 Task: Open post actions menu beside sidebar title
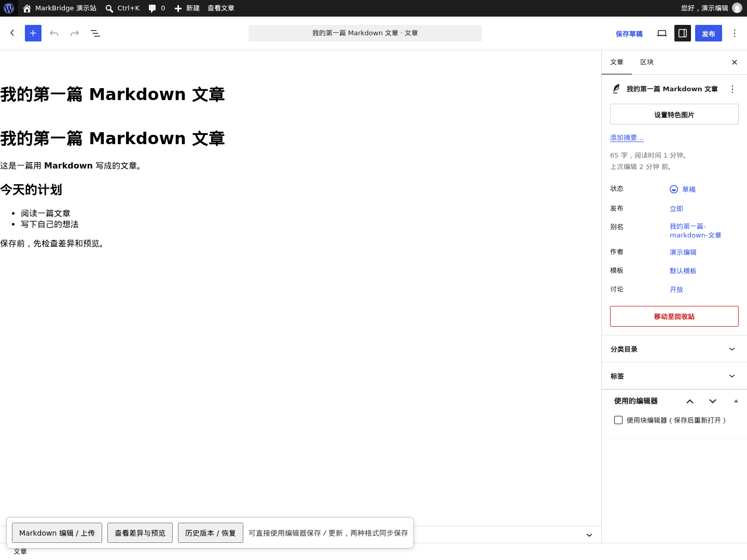point(732,89)
